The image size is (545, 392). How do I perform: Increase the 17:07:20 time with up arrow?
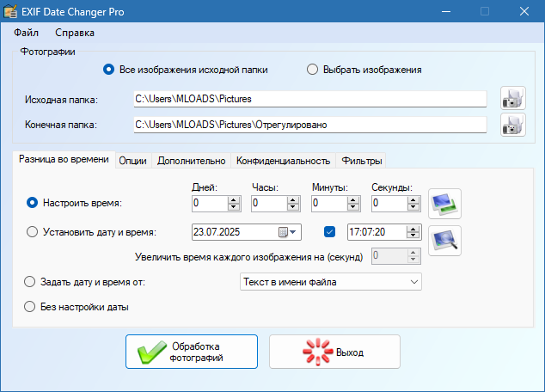click(x=413, y=229)
